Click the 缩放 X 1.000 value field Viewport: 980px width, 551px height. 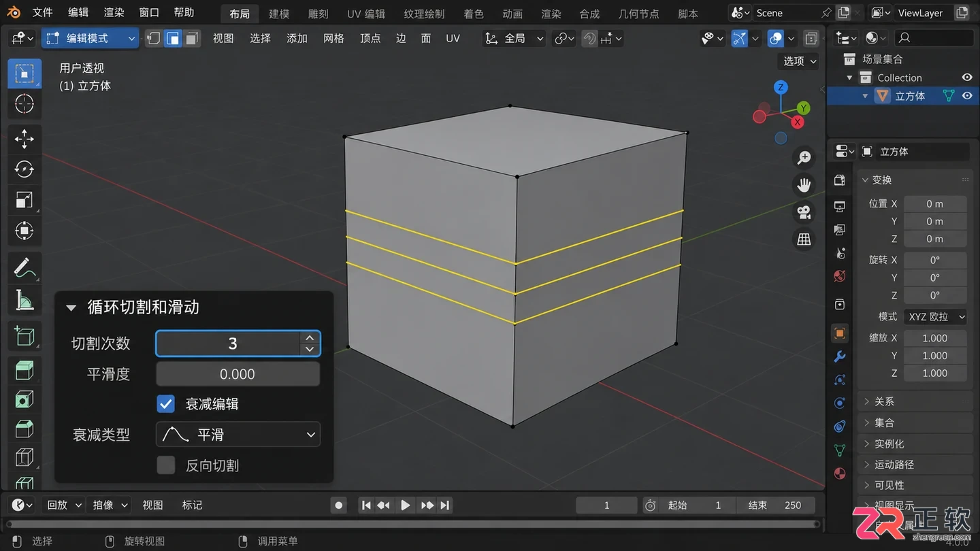[935, 338]
